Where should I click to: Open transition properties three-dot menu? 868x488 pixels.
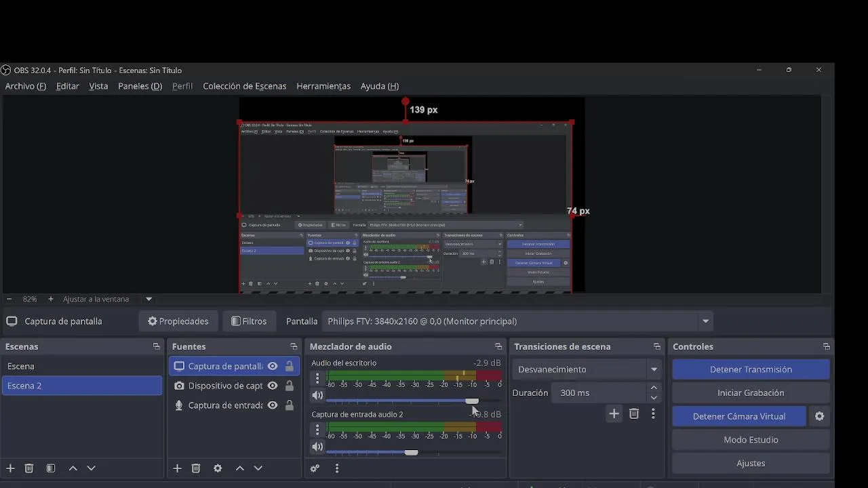(x=653, y=413)
